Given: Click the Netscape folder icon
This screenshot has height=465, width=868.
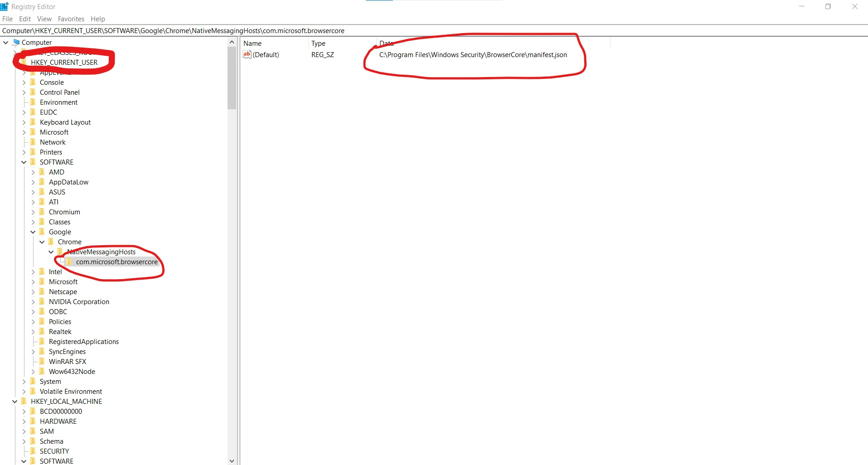Looking at the screenshot, I should [x=42, y=291].
